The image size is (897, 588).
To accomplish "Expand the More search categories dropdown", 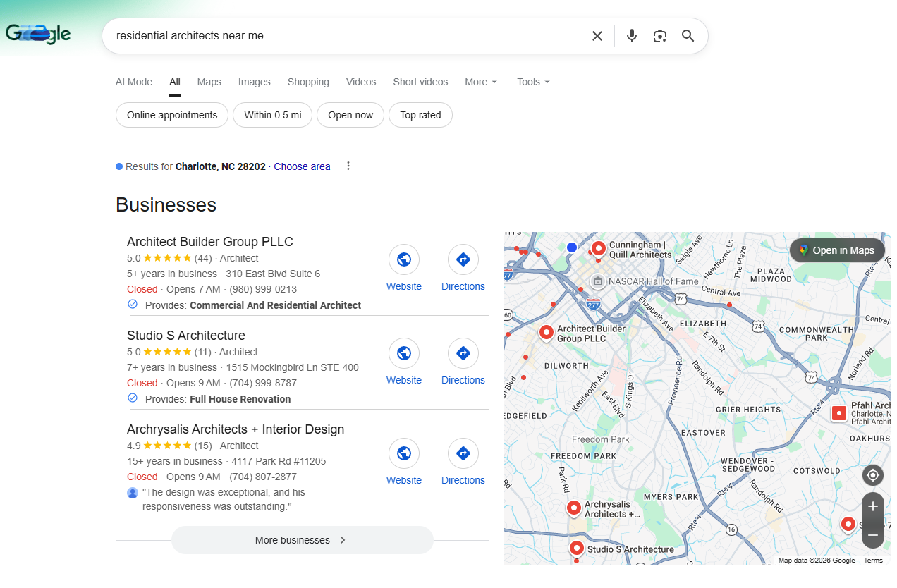I will click(481, 82).
